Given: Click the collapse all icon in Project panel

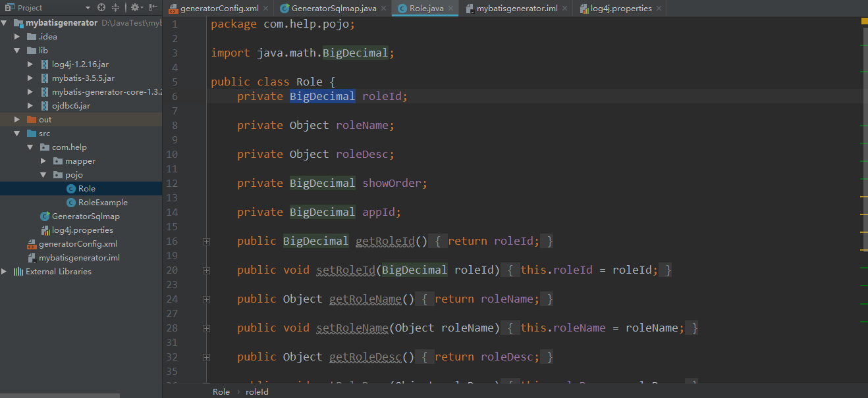Looking at the screenshot, I should pos(116,8).
